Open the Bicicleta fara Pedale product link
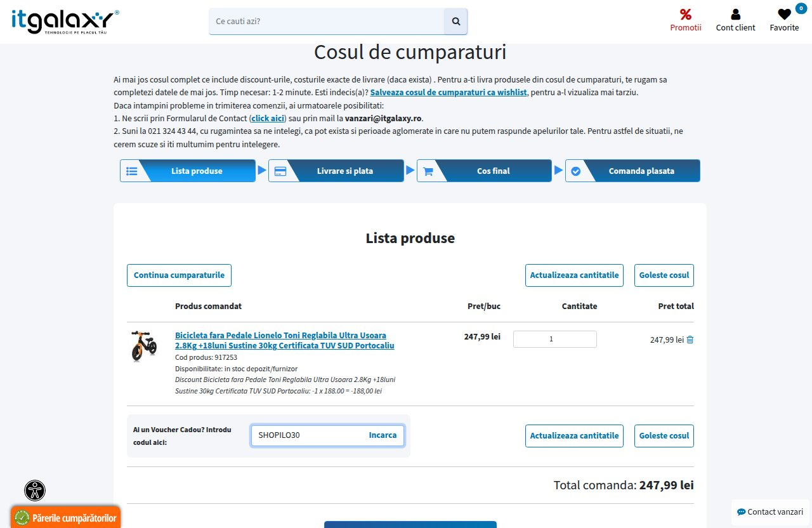 tap(285, 340)
